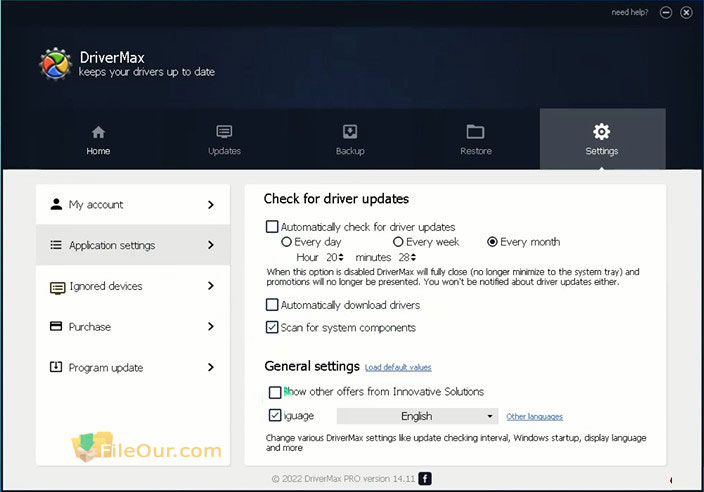The width and height of the screenshot is (704, 492).
Task: Click the Program update icon
Action: click(56, 367)
